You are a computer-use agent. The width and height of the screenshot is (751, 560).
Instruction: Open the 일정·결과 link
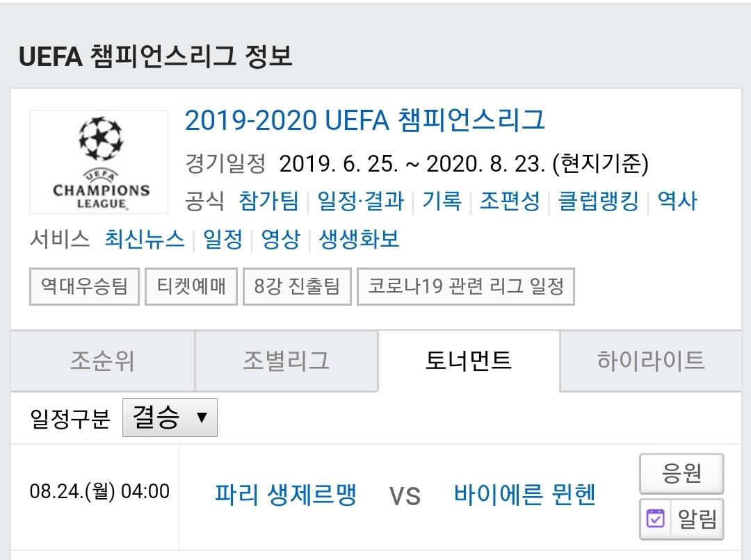[x=360, y=201]
